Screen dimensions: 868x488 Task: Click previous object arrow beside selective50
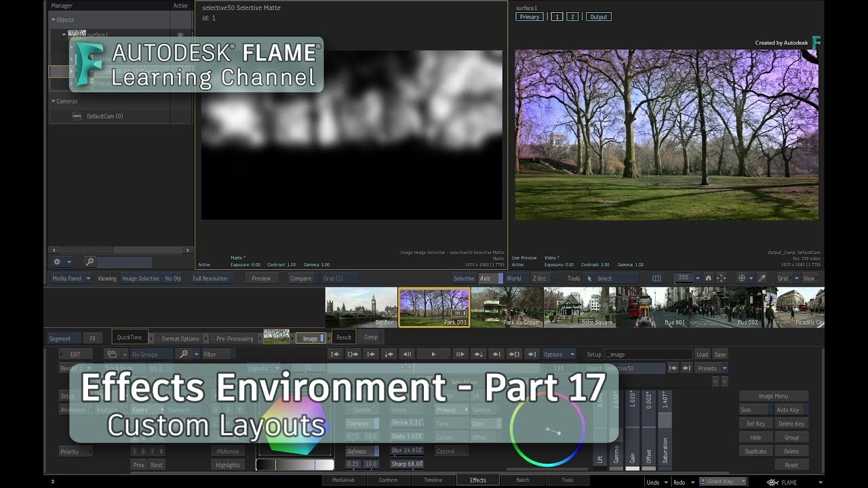(x=673, y=368)
